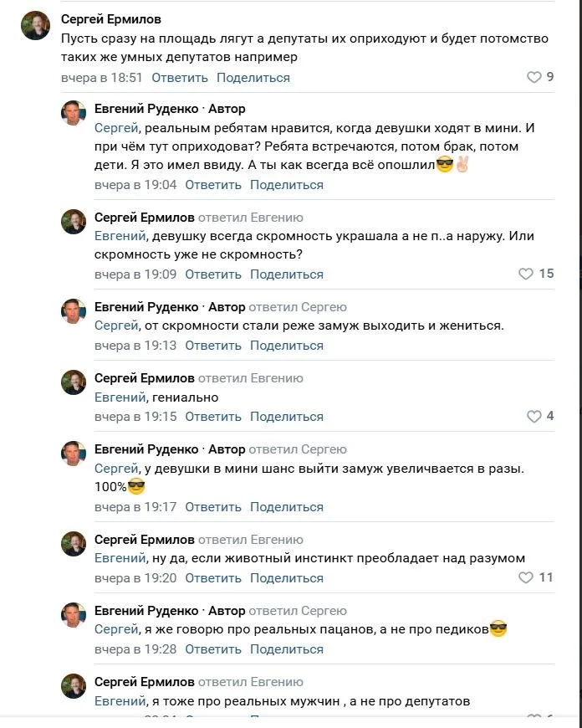Like the comment about "животный инстинкт"
The image size is (582, 728).
(526, 578)
